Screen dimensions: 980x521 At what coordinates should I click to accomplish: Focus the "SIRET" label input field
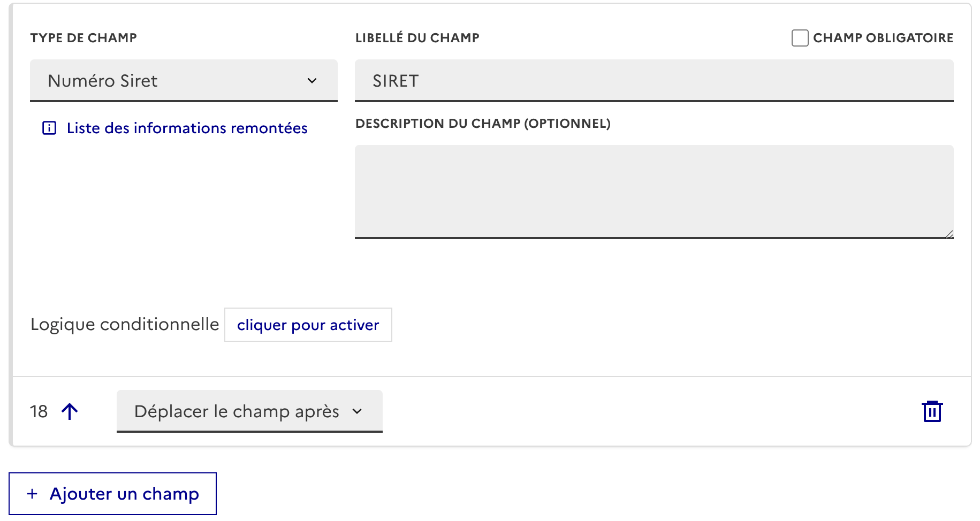(654, 81)
